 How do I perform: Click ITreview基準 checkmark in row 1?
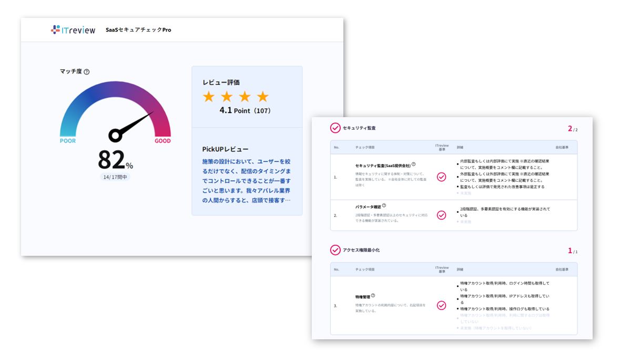point(442,177)
